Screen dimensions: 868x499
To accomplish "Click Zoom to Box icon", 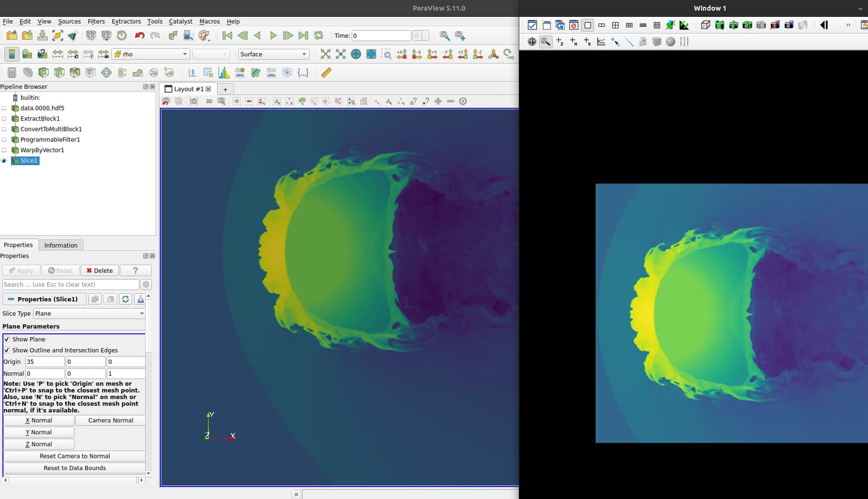I will click(386, 54).
